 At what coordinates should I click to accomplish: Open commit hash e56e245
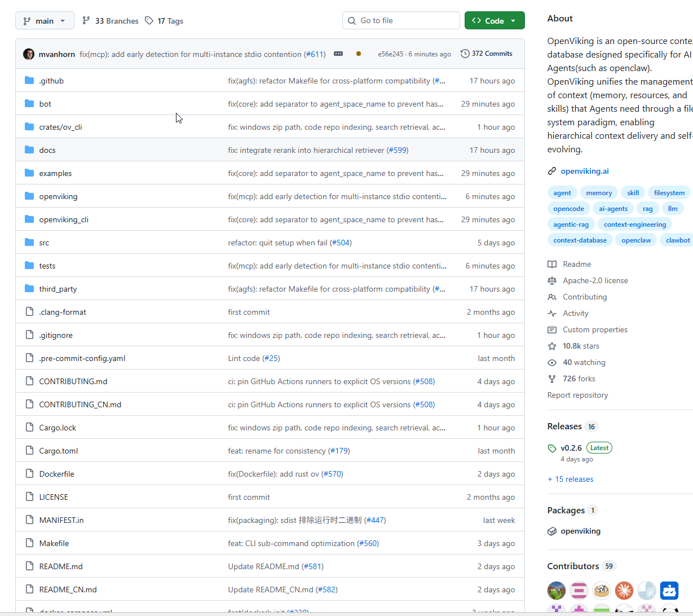click(390, 54)
